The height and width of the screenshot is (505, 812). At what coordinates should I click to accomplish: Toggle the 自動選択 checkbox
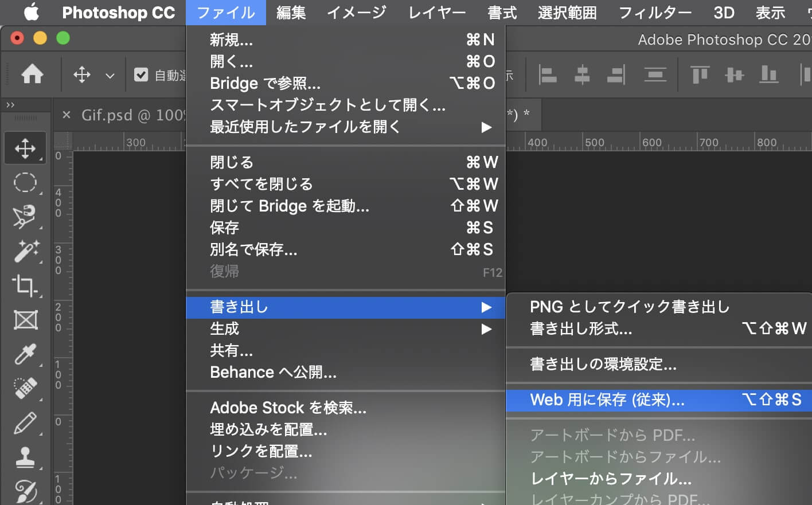(141, 75)
